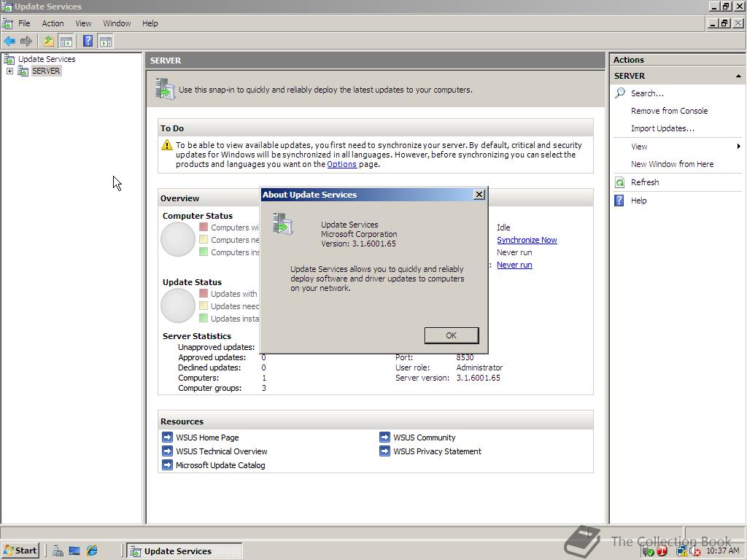Click the Update Services root tree icon
The image size is (747, 560).
pos(9,59)
